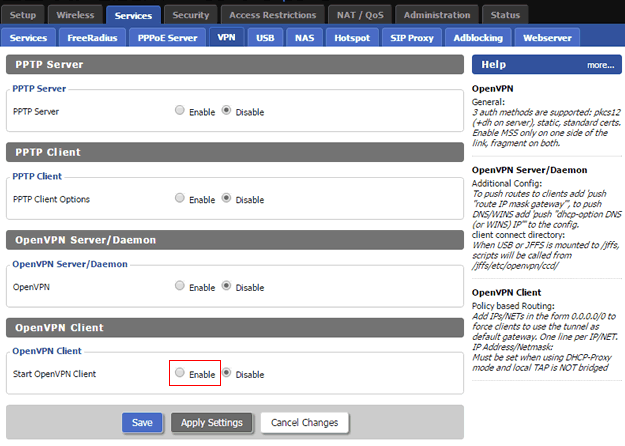Open the Help more... link
The image size is (625, 446).
point(600,65)
